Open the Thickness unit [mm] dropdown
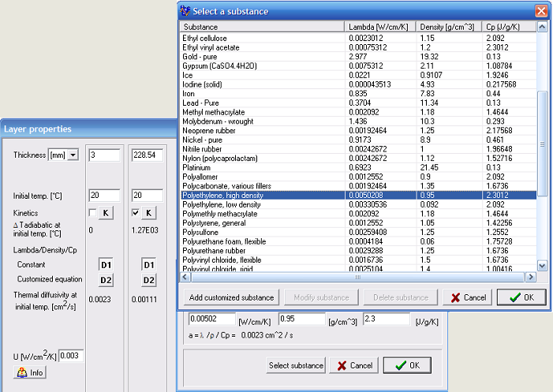Viewport: 553px width, 392px height. pyautogui.click(x=73, y=155)
